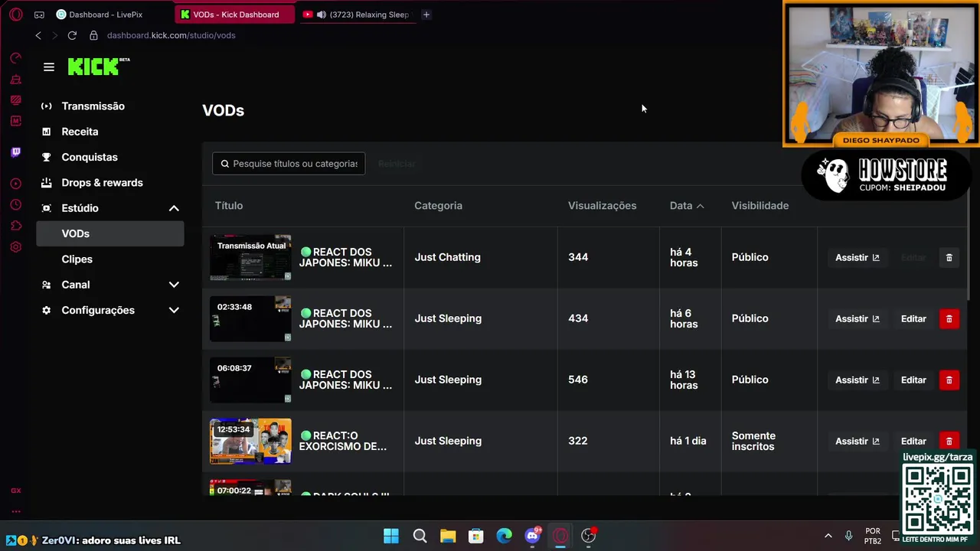Show hidden system tray icons

[x=828, y=536]
